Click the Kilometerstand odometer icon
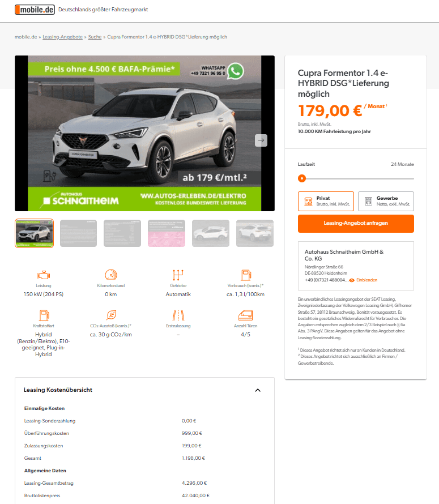 pyautogui.click(x=111, y=275)
